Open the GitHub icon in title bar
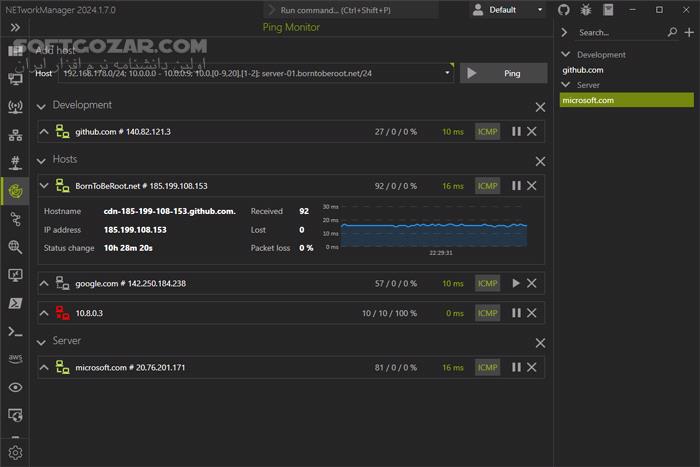Screen dimensions: 700x467 tap(562, 10)
